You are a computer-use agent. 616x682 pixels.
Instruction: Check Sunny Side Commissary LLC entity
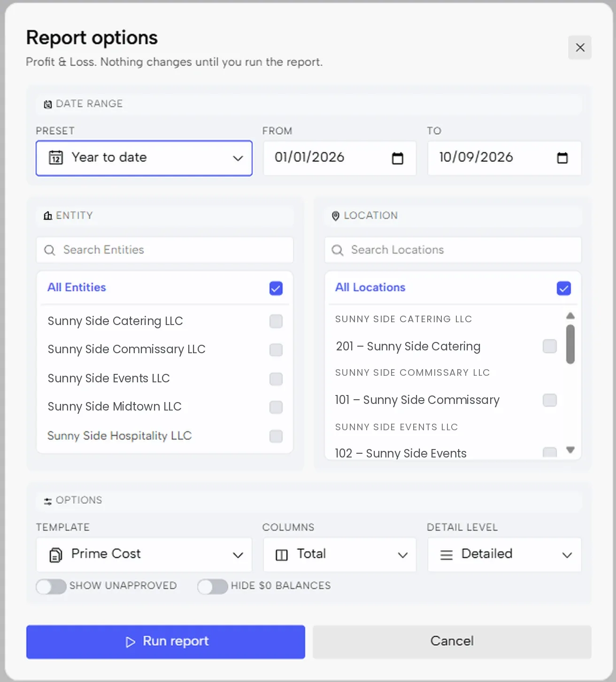(x=276, y=350)
